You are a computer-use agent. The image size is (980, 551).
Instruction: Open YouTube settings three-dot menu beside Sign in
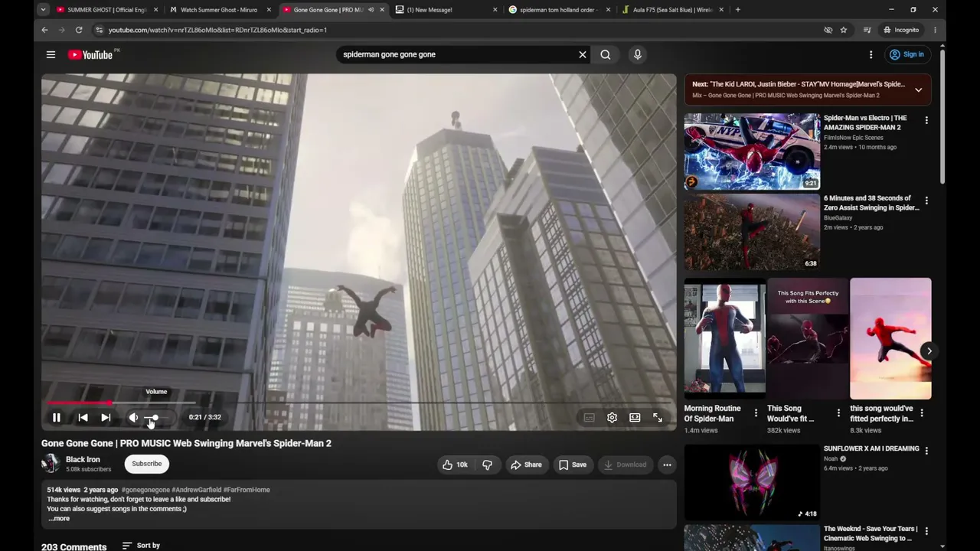click(871, 54)
